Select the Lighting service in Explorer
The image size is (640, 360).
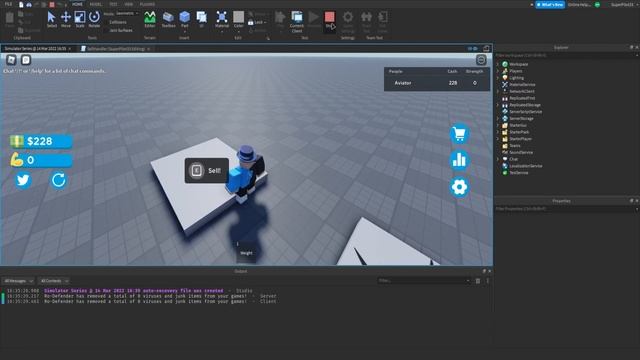pos(516,78)
